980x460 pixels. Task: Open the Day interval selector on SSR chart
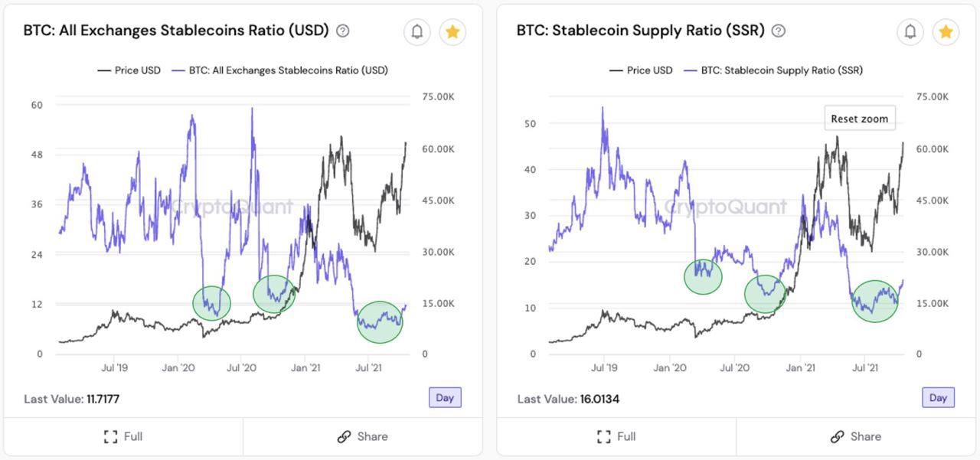pos(938,398)
